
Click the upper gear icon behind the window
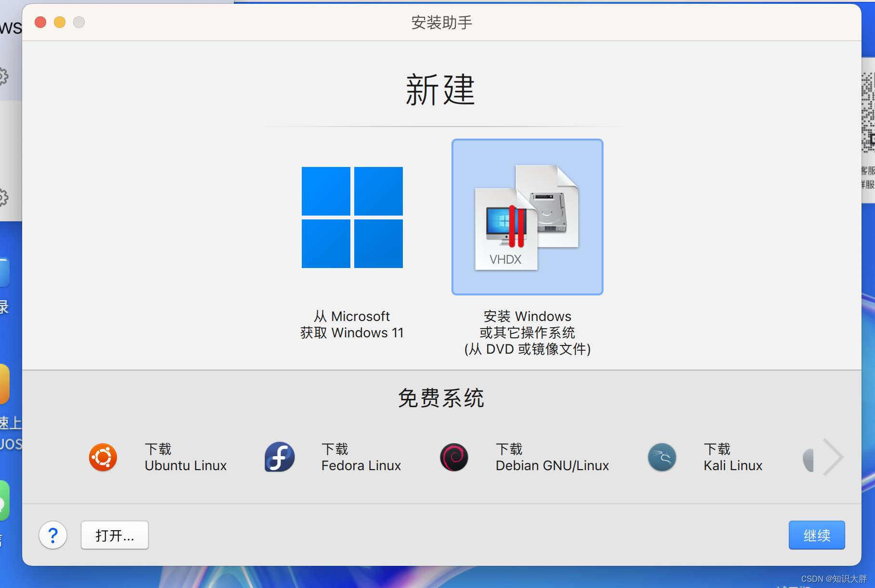(x=3, y=76)
